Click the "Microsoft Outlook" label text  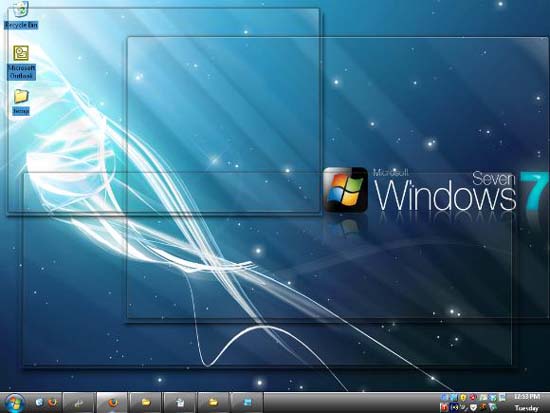tap(21, 72)
